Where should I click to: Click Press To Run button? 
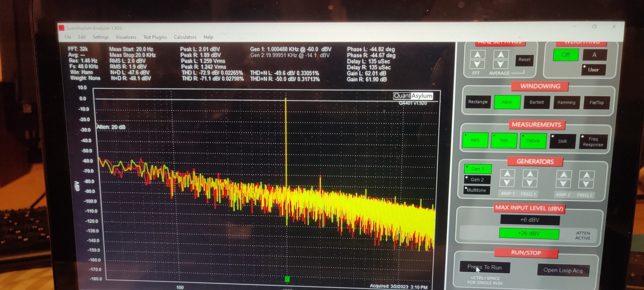(x=485, y=267)
